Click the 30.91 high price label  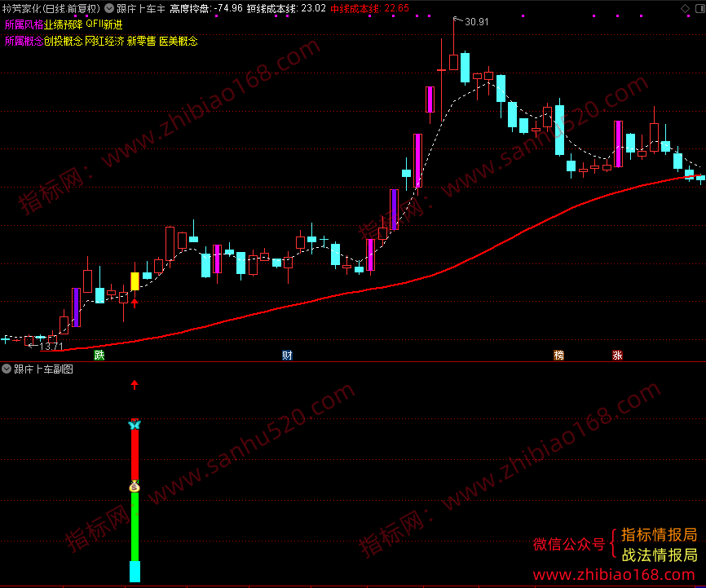click(x=476, y=22)
